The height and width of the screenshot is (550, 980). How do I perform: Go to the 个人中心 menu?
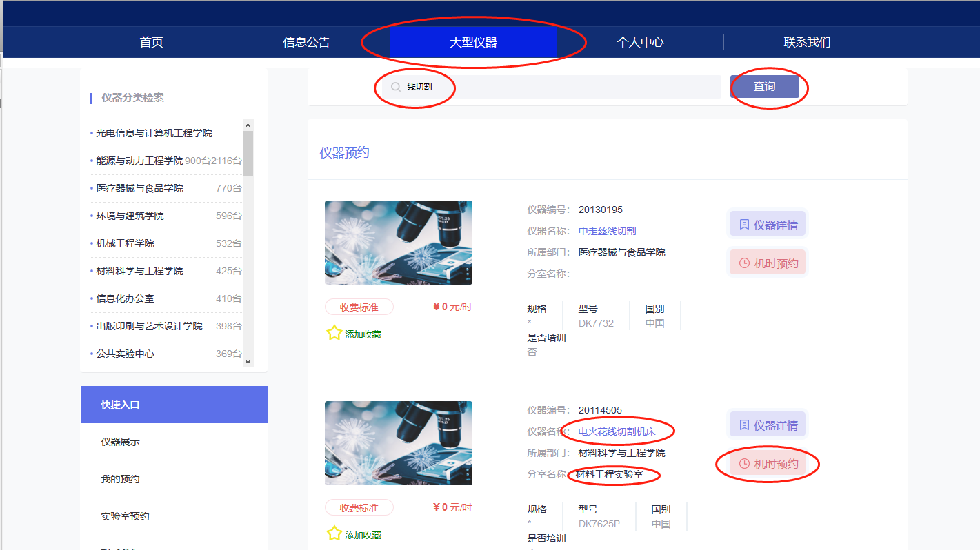click(x=640, y=42)
